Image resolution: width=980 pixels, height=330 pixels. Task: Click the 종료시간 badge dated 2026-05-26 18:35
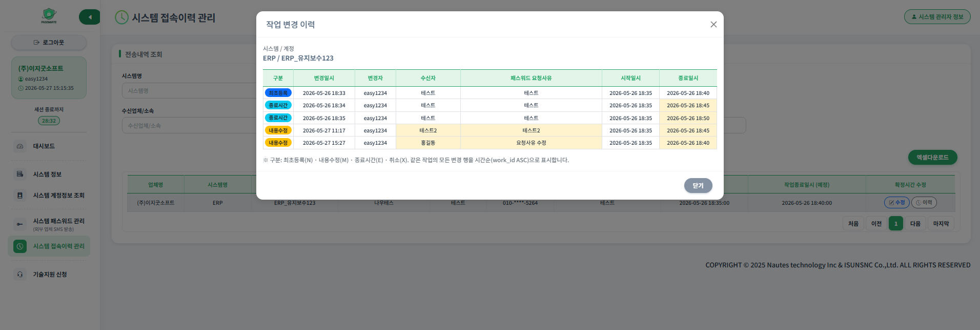(278, 118)
